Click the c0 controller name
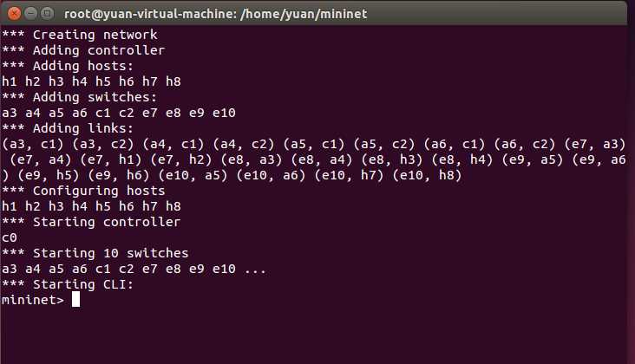The height and width of the screenshot is (364, 635). [10, 237]
